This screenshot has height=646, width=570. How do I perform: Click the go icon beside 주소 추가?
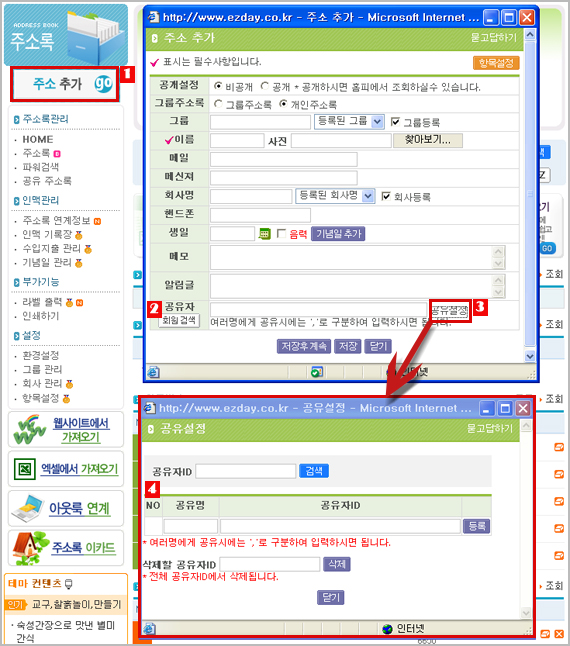pyautogui.click(x=103, y=84)
